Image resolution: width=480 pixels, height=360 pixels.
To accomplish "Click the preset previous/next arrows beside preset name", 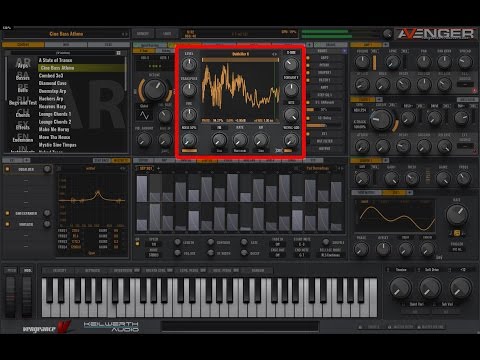I will pyautogui.click(x=124, y=34).
